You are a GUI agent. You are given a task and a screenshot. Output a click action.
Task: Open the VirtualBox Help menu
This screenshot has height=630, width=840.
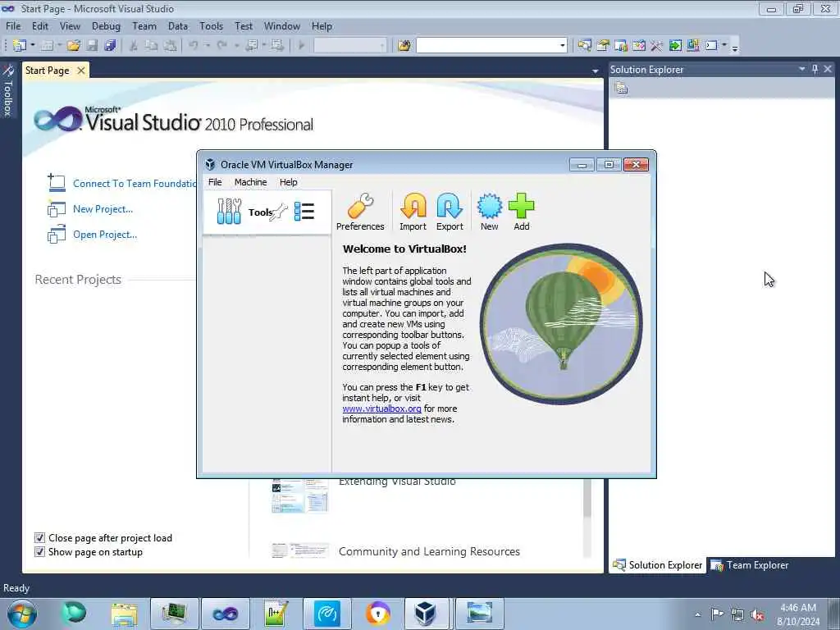click(x=288, y=182)
